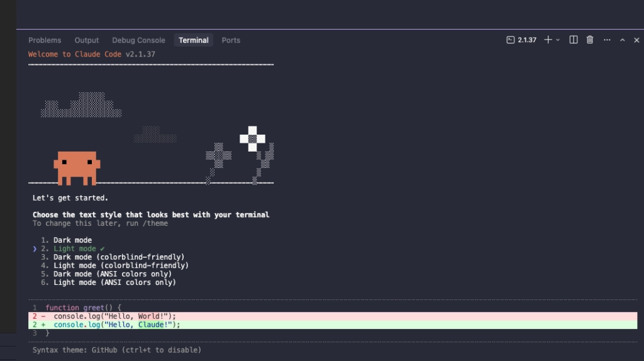Close the bottom panel
This screenshot has width=644, height=361.
coord(636,40)
